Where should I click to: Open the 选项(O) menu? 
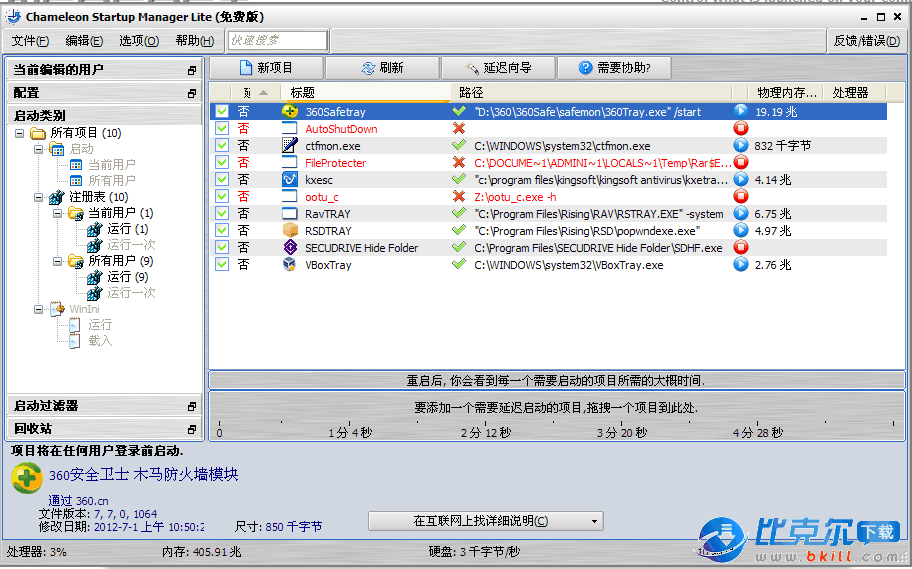tap(139, 41)
